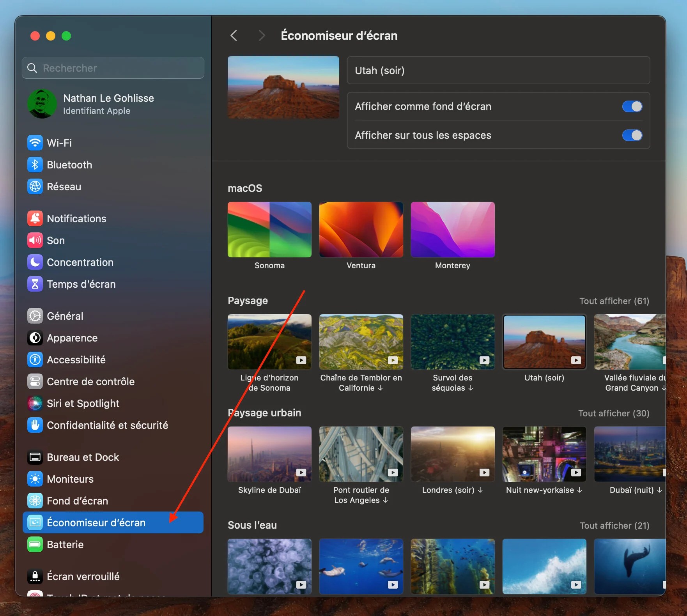Image resolution: width=687 pixels, height=616 pixels.
Task: Select Utah (soir) thumbnail in Paysage
Action: pos(544,342)
